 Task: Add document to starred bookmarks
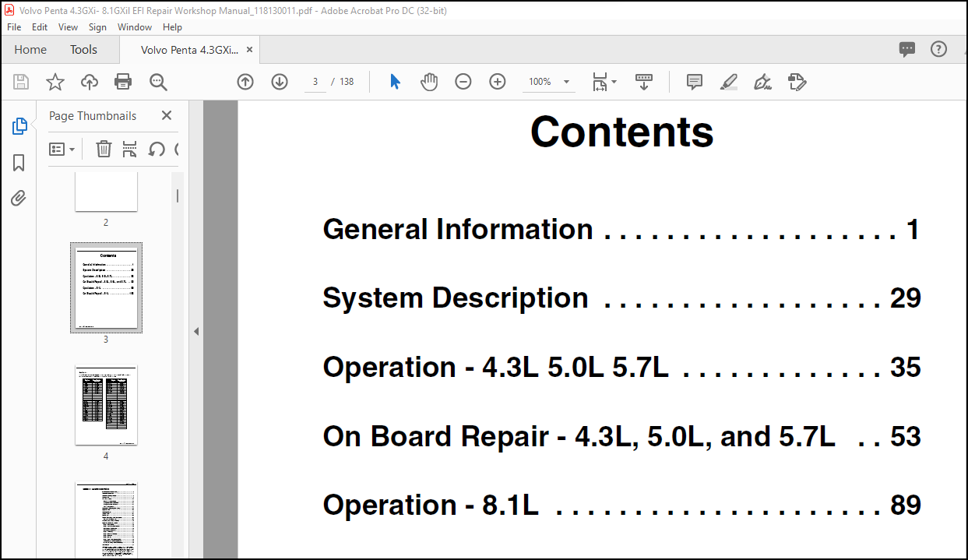pyautogui.click(x=55, y=82)
